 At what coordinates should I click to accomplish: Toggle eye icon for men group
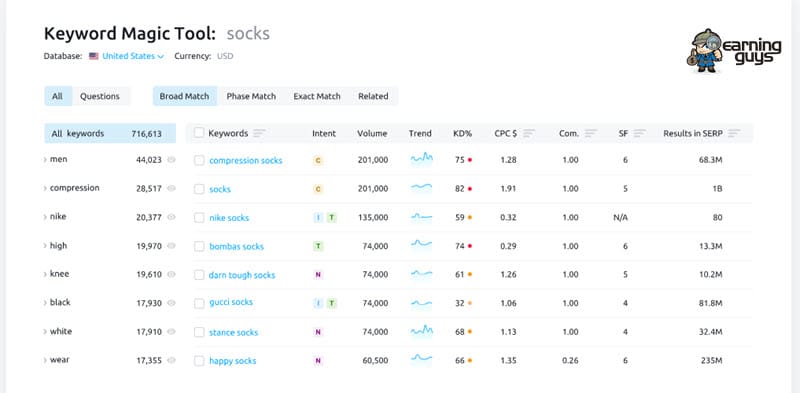tap(171, 160)
